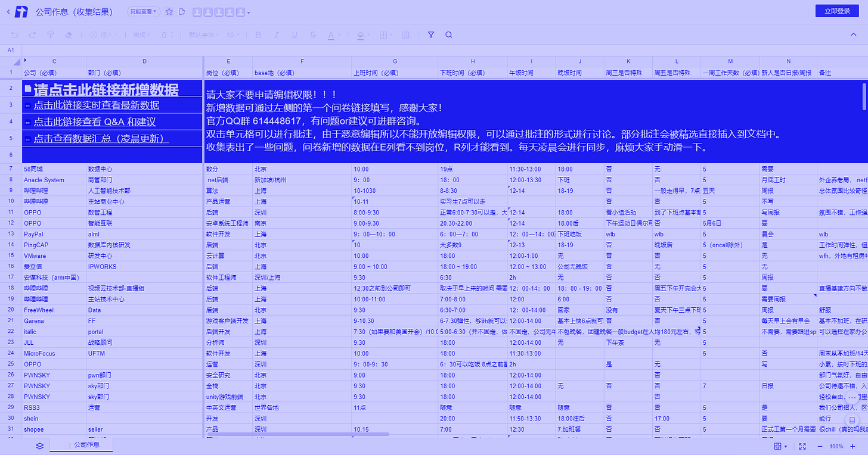Click the FreeWheel company cell
Image resolution: width=868 pixels, height=455 pixels.
pyautogui.click(x=54, y=310)
